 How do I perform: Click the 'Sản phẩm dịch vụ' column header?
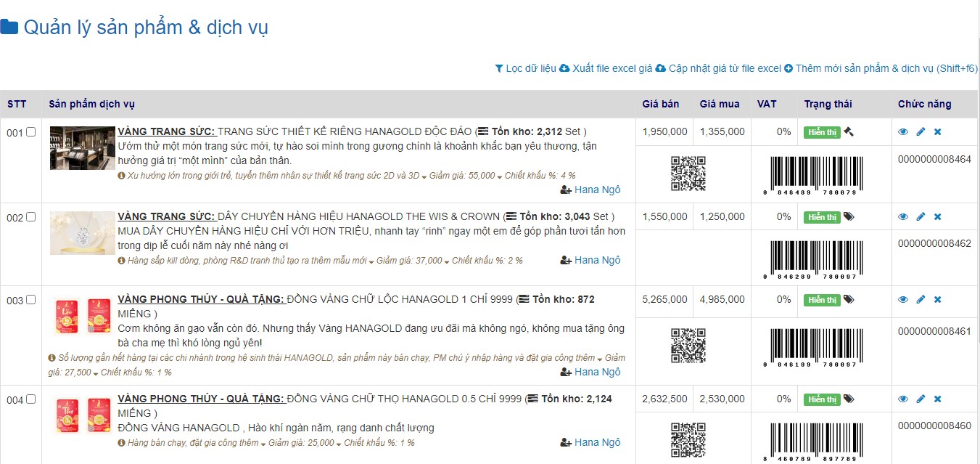92,104
